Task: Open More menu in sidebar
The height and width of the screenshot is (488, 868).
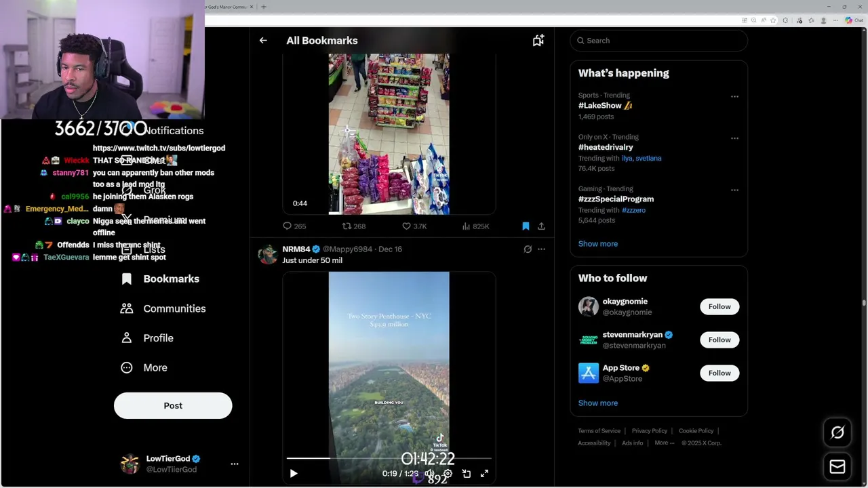Action: (144, 368)
